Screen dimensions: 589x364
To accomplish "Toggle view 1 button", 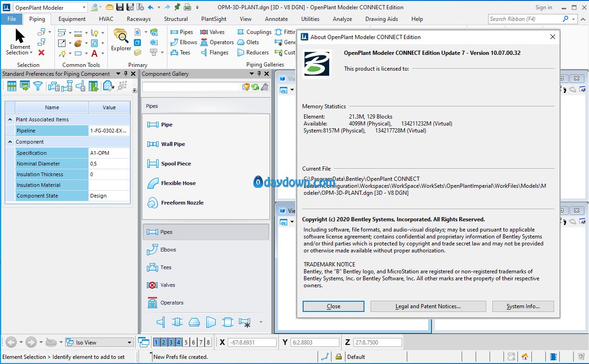I will [x=156, y=342].
